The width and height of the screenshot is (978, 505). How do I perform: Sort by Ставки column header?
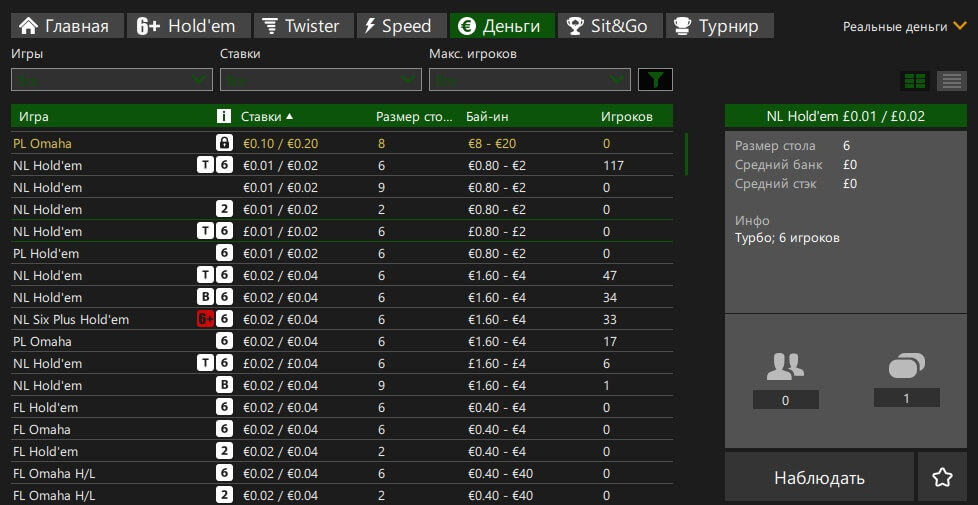pyautogui.click(x=267, y=117)
